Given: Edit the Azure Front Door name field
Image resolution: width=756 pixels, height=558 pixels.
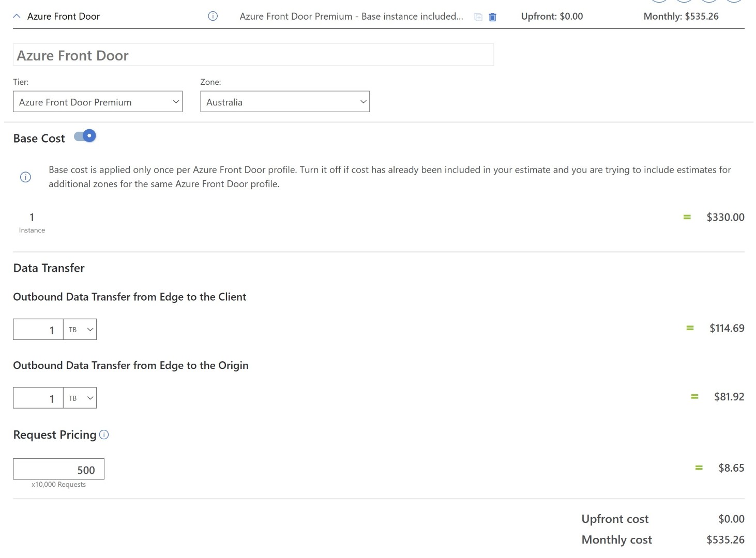Looking at the screenshot, I should click(x=253, y=55).
